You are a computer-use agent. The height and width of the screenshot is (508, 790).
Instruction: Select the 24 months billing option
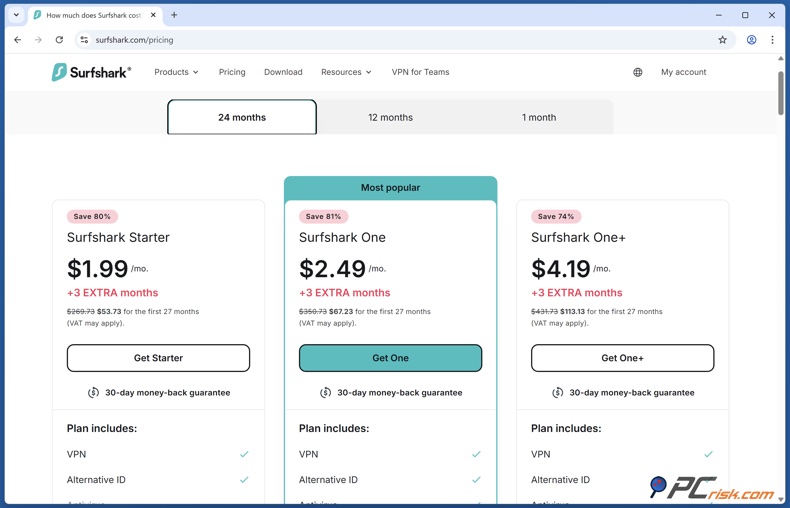(x=242, y=117)
